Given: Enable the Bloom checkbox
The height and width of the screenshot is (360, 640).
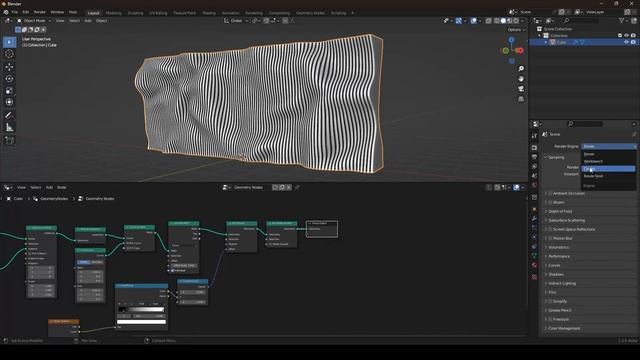Looking at the screenshot, I should pyautogui.click(x=550, y=202).
